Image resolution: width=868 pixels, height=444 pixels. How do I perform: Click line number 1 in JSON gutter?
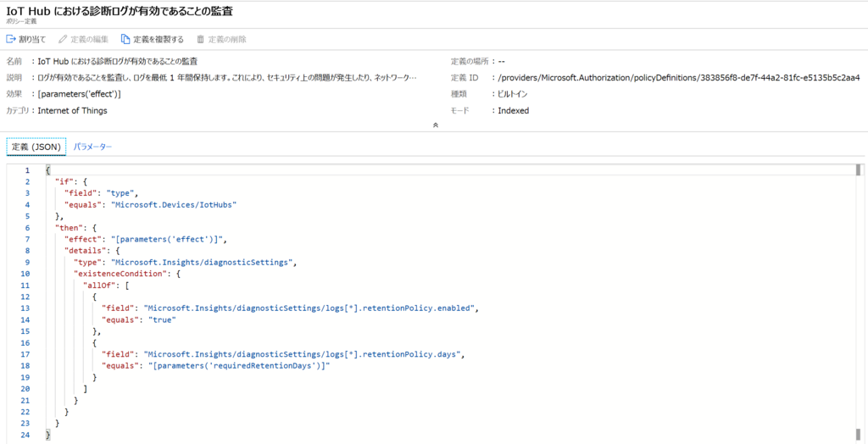pos(27,170)
